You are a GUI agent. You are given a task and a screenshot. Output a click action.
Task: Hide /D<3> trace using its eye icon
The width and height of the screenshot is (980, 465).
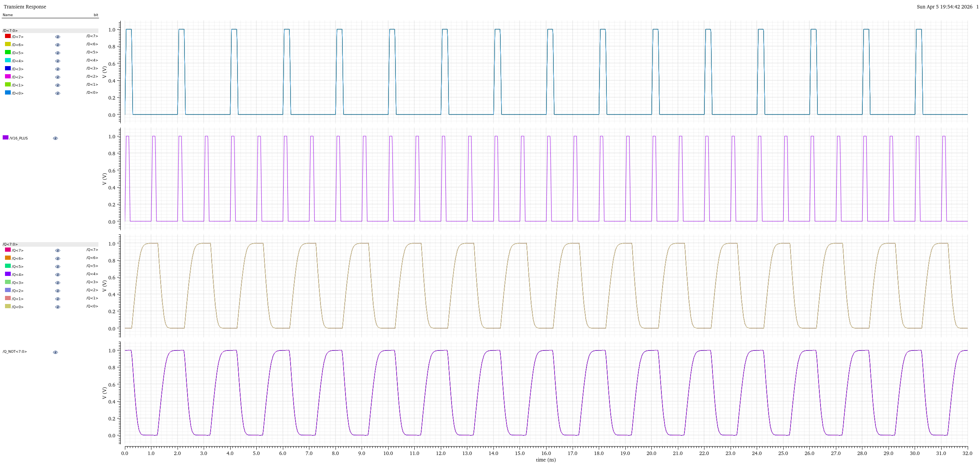tap(58, 69)
